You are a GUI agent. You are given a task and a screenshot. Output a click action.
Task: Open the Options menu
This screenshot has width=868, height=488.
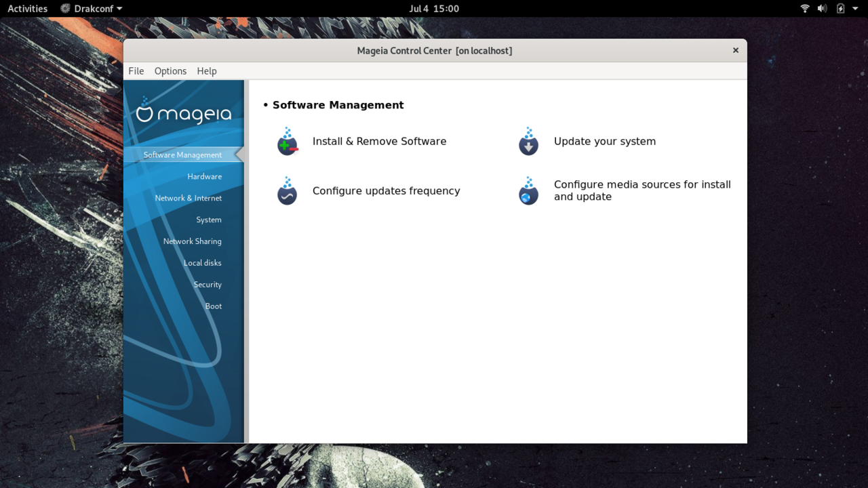(170, 71)
